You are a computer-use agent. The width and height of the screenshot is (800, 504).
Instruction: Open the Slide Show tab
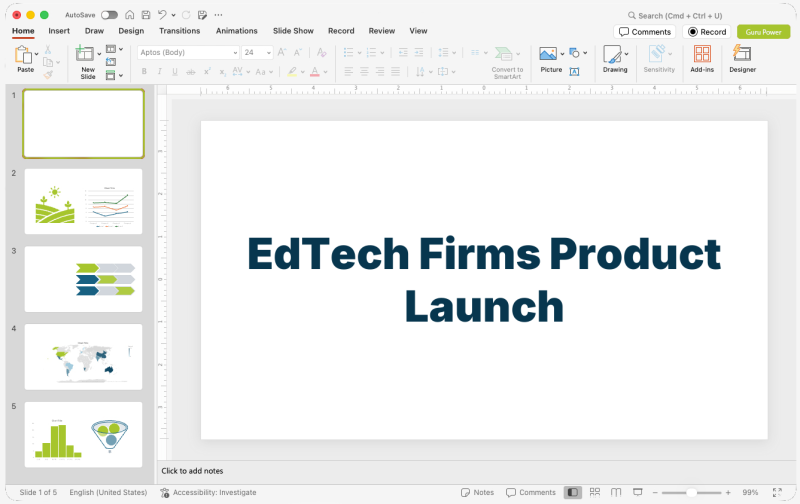(293, 31)
